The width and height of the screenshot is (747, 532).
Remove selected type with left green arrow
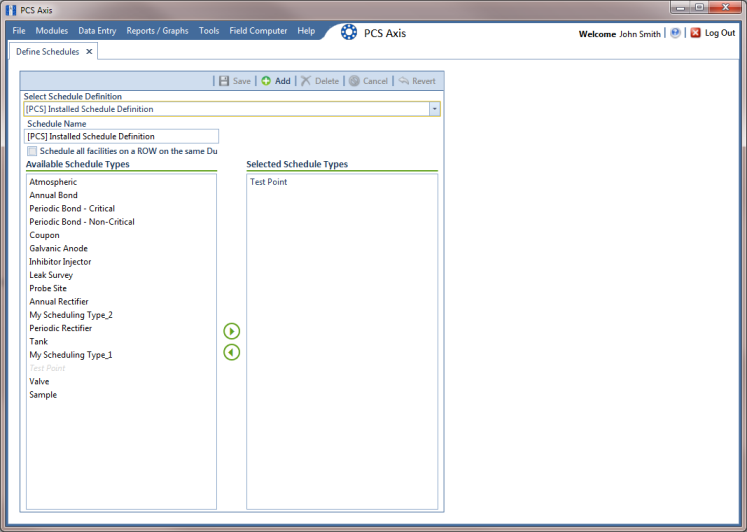click(232, 352)
